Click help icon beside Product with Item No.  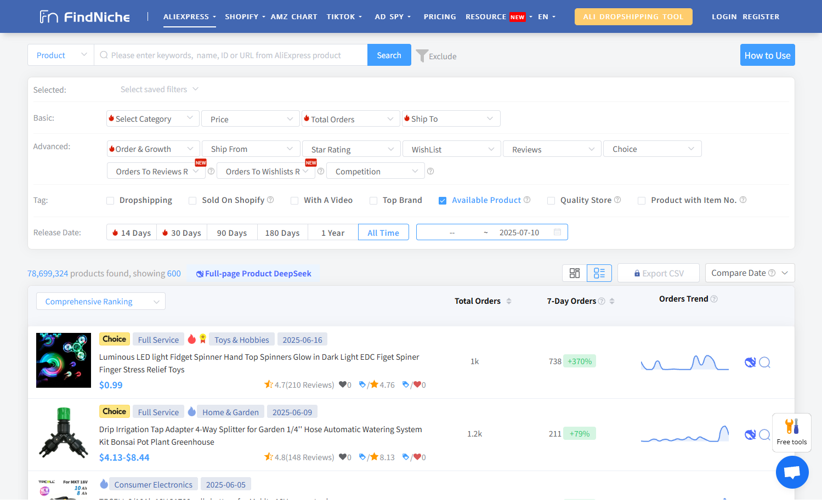[x=743, y=200]
